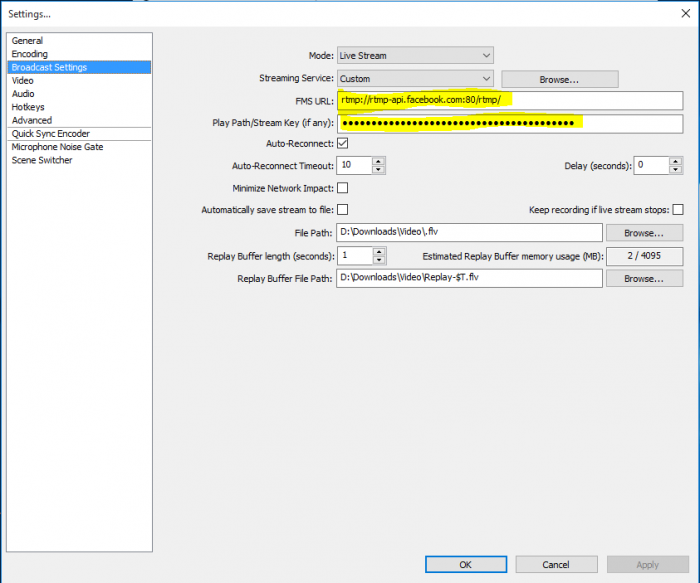Check Keep recording if live stream stops
Image resolution: width=700 pixels, height=583 pixels.
[x=678, y=209]
